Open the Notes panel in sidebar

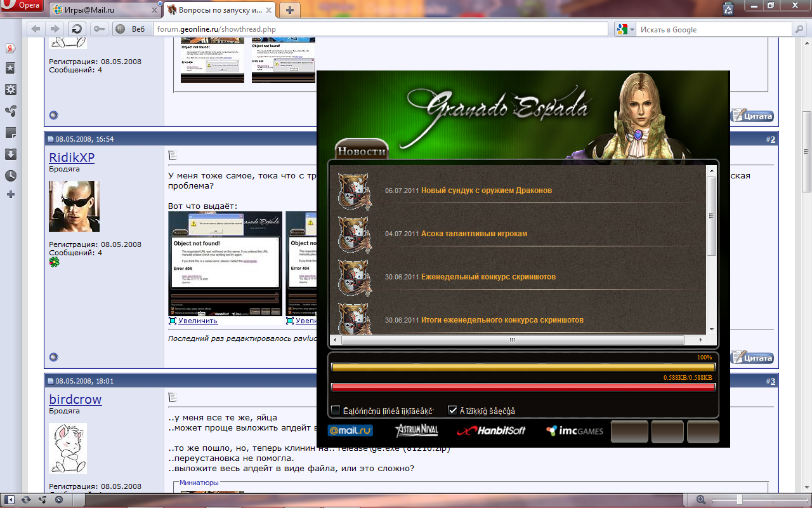pyautogui.click(x=11, y=133)
